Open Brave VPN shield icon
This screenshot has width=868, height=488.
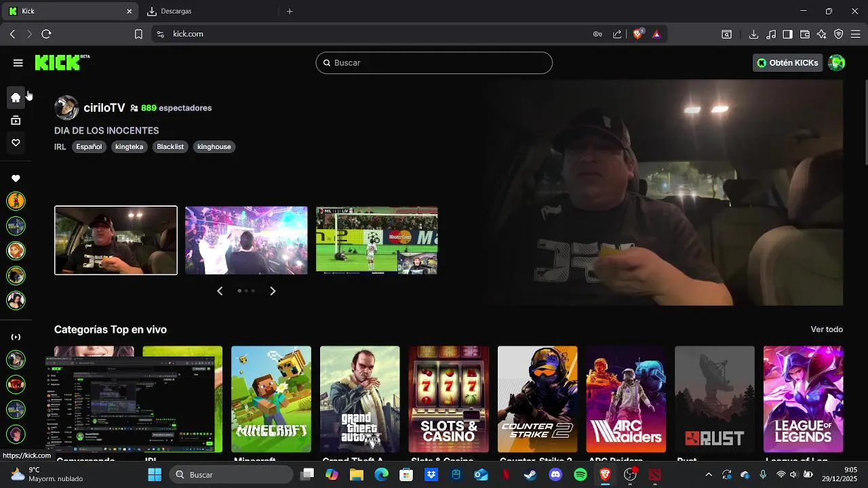pyautogui.click(x=839, y=34)
